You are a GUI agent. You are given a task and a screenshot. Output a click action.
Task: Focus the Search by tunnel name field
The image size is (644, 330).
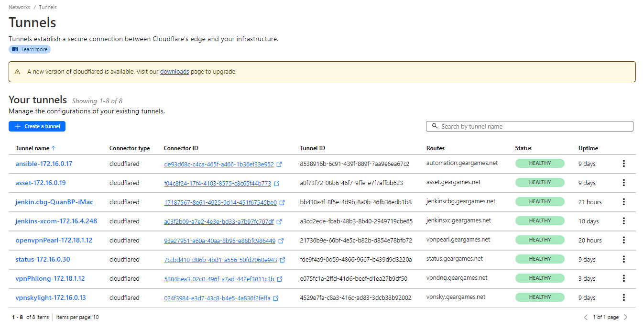(529, 126)
